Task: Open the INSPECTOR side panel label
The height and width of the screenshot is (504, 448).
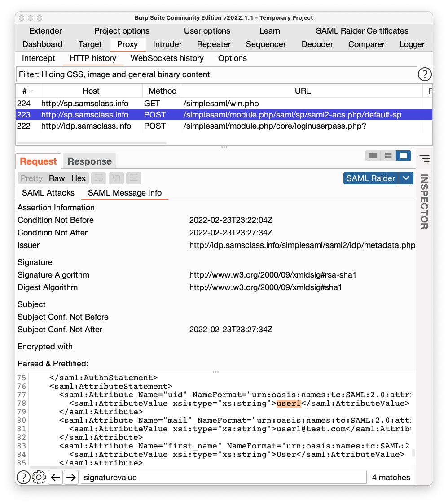Action: coord(424,201)
